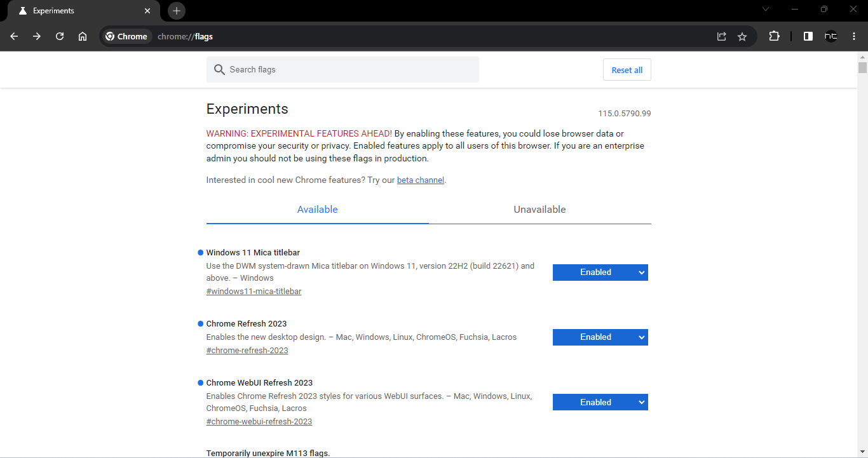Switch to the Available tab
This screenshot has width=868, height=458.
click(318, 210)
